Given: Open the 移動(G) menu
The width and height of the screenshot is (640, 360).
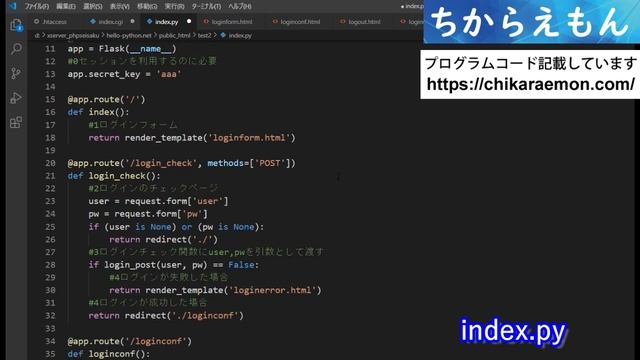Looking at the screenshot, I should click(x=147, y=7).
